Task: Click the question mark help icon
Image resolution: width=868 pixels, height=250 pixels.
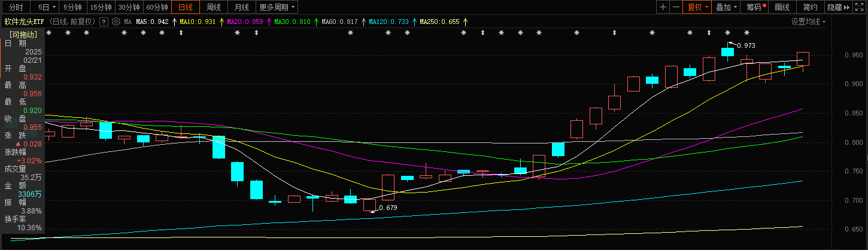Action: [x=104, y=22]
